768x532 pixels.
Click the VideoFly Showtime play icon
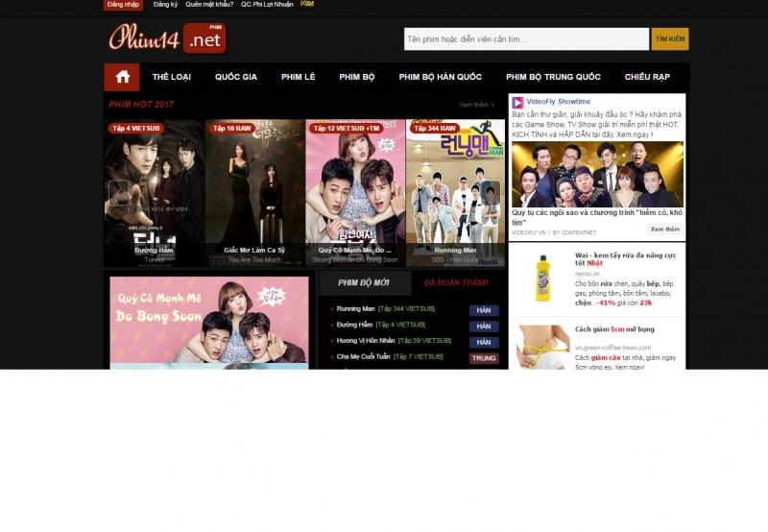pyautogui.click(x=517, y=102)
